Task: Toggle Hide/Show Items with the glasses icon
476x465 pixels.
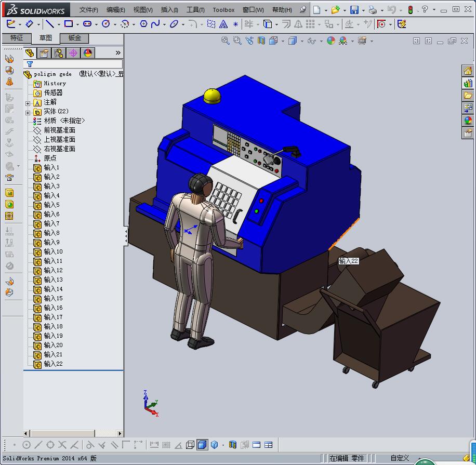Action: (311, 41)
